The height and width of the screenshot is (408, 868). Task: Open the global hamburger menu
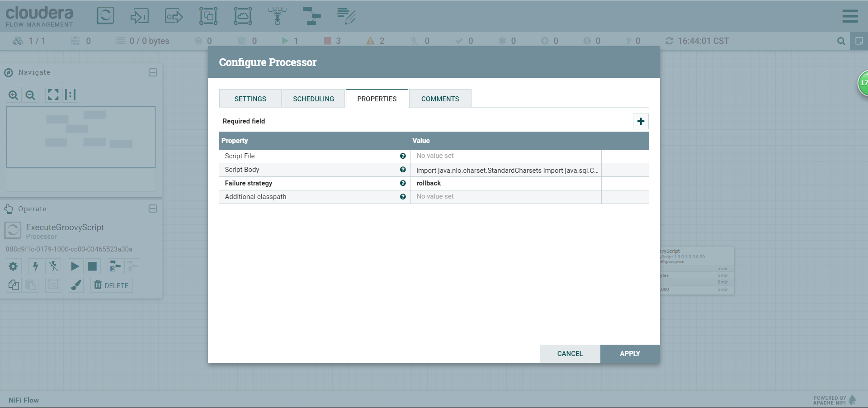pyautogui.click(x=850, y=16)
